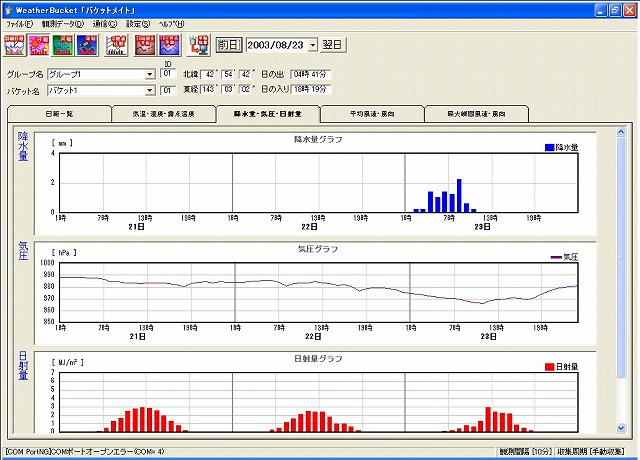Click the graph panel scroll down arrow

pos(621,428)
